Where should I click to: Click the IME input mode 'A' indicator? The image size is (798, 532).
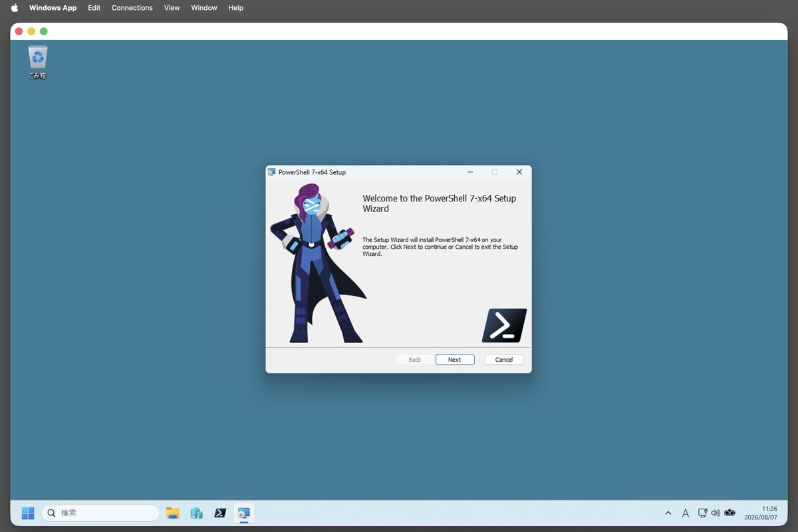[686, 513]
